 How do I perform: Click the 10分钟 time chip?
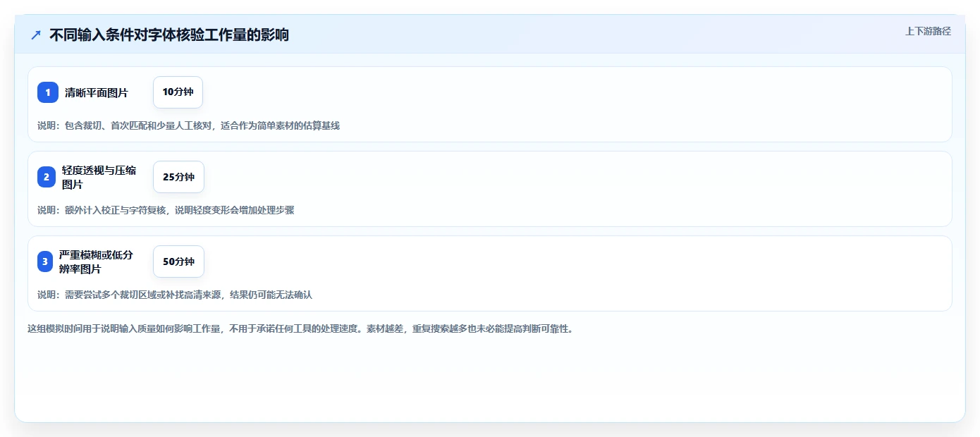pos(178,92)
